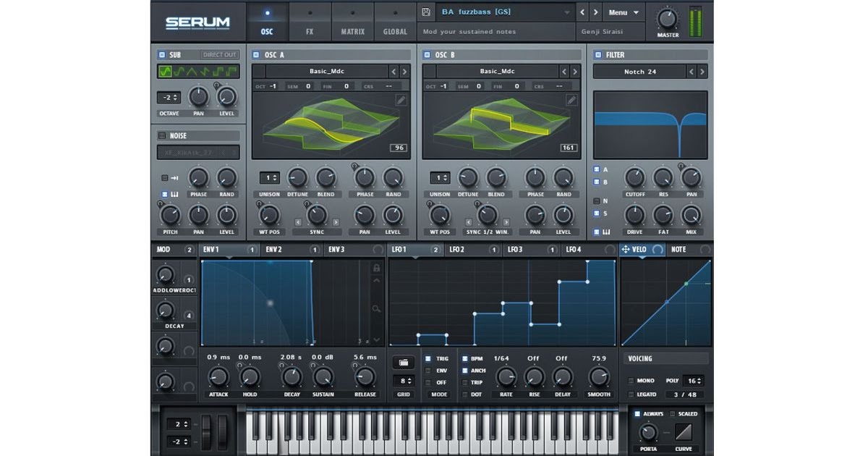Click the velocity curve green point

click(686, 283)
